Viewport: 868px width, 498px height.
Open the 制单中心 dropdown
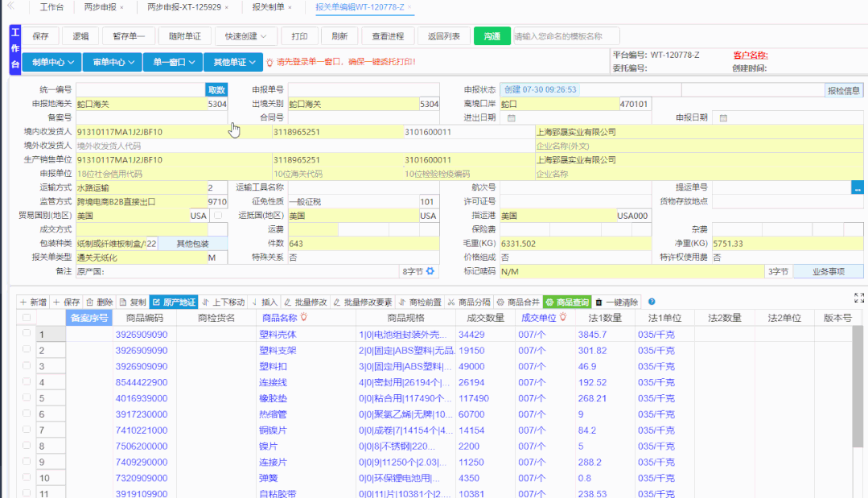[x=51, y=62]
